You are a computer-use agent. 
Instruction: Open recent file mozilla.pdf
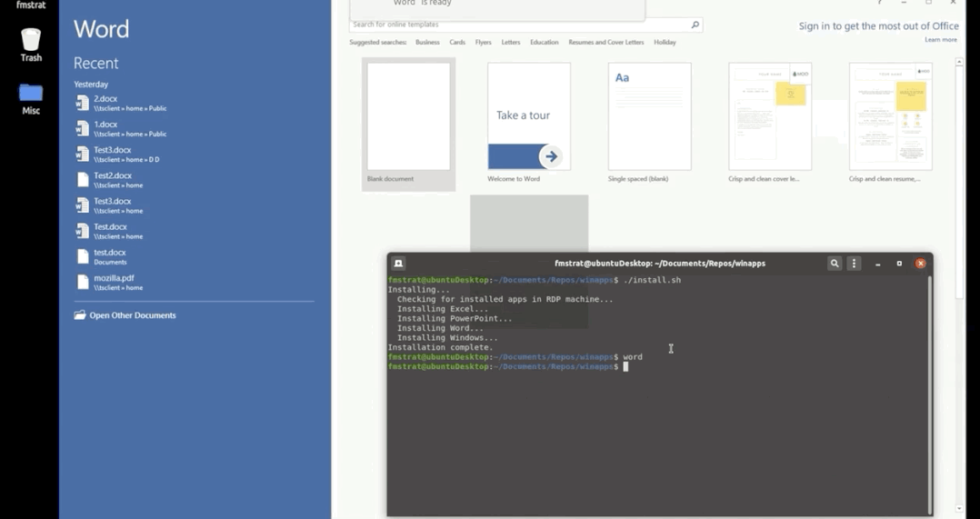(x=194, y=283)
